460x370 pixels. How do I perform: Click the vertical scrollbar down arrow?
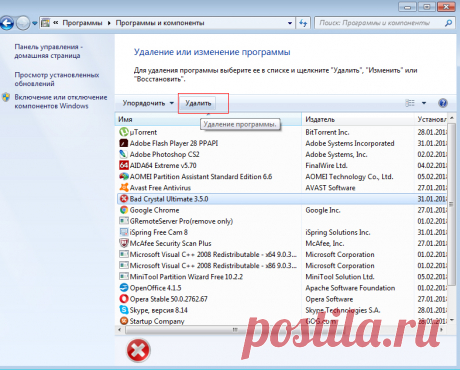[452, 320]
